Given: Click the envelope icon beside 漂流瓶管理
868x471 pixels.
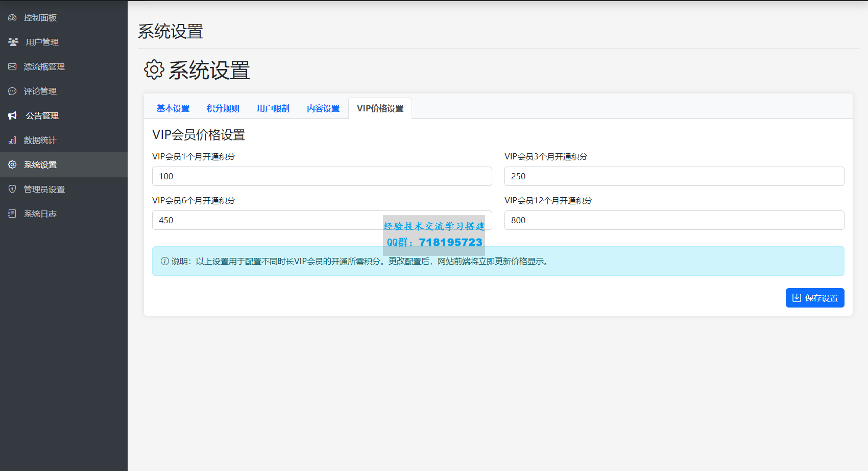Looking at the screenshot, I should click(12, 66).
